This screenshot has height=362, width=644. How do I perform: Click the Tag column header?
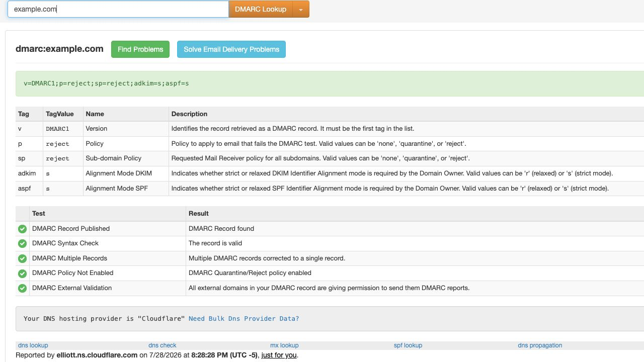(x=29, y=114)
